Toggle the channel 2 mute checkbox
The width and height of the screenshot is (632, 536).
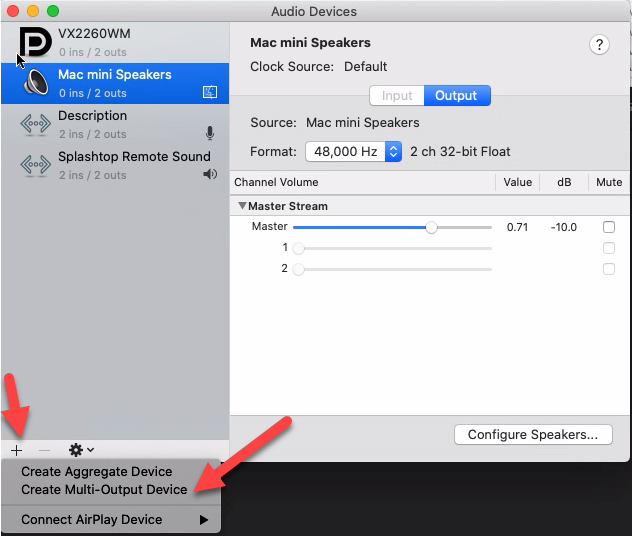coord(608,269)
